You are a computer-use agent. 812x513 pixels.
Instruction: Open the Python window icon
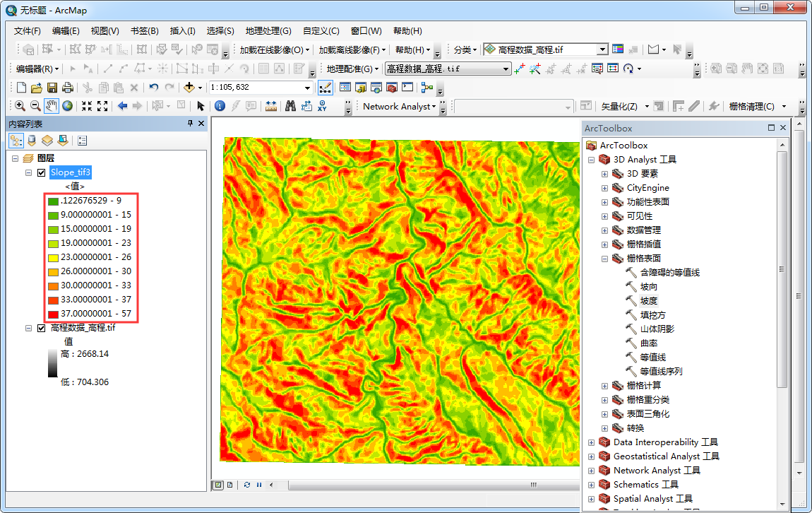[407, 88]
